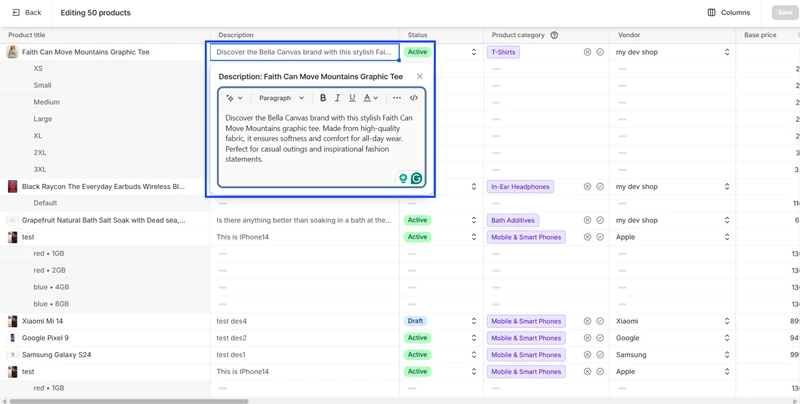Reject category suggestion for Google Pixel 9

click(x=587, y=338)
